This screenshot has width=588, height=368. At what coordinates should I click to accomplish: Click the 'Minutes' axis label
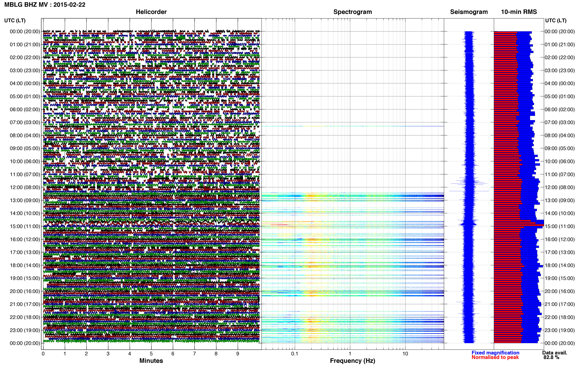151,361
